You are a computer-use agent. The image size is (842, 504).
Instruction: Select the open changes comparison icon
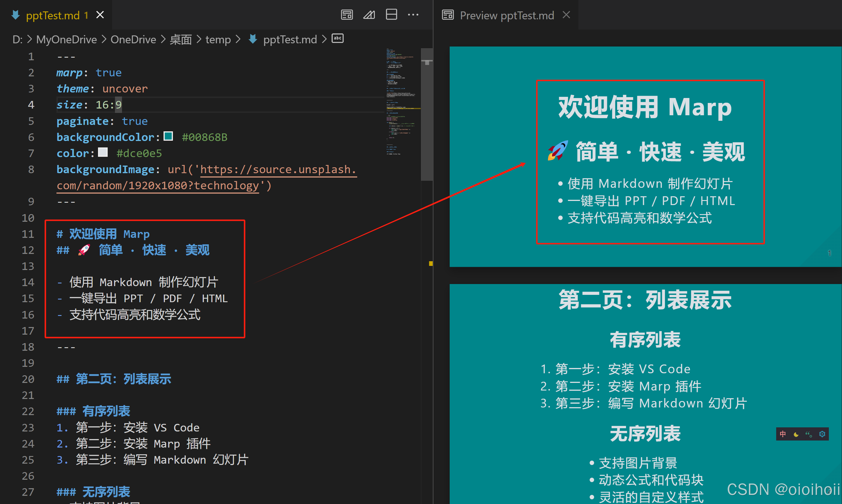369,15
